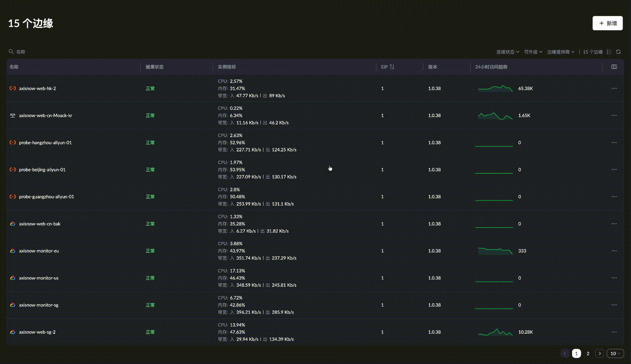The image size is (631, 364).
Task: Click the search magnifier icon
Action: (x=11, y=52)
